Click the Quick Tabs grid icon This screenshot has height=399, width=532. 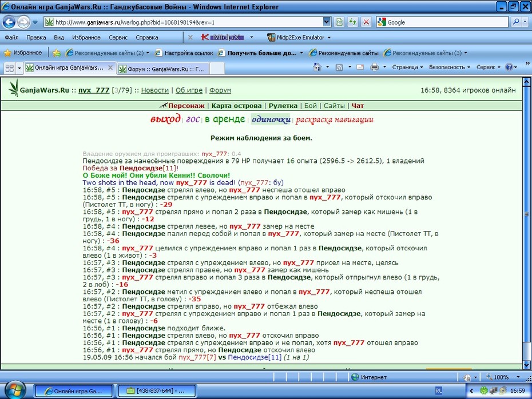[10, 68]
